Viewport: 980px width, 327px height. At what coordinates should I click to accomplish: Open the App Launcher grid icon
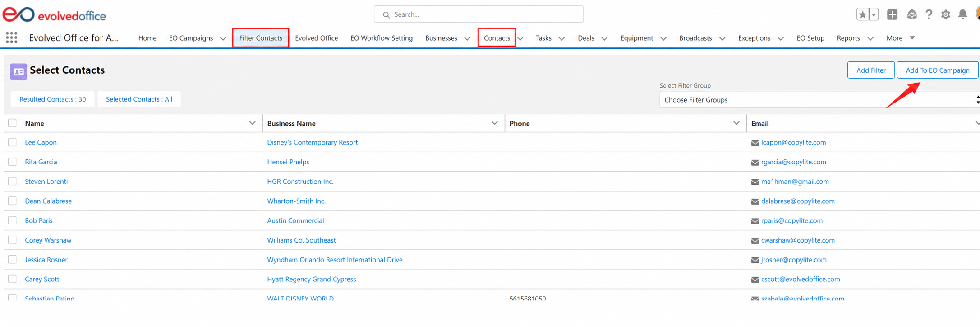(x=12, y=38)
